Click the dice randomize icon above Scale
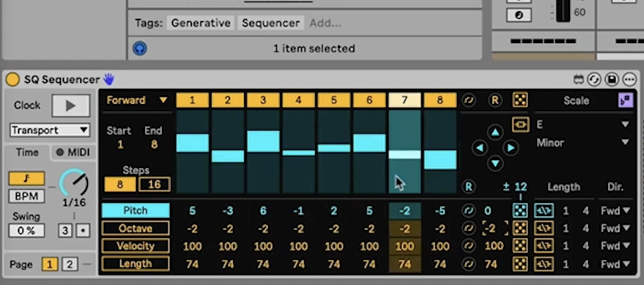Screen dimensions: 644x285 coord(520,100)
